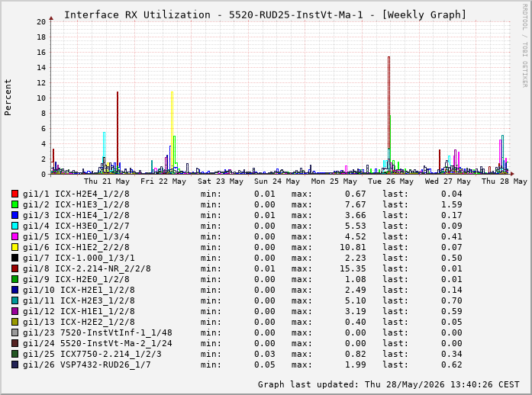Click the tall dark red spike on Tue 26 May
The image size is (532, 395).
coord(389,101)
